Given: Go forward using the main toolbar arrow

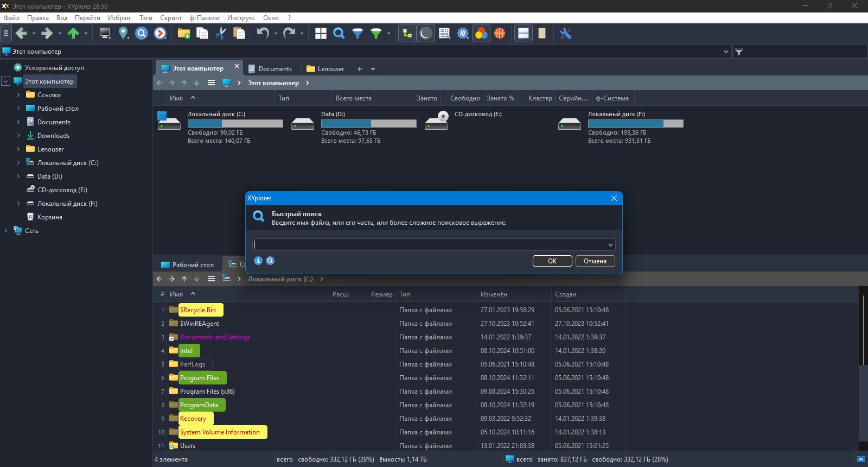Looking at the screenshot, I should point(47,34).
